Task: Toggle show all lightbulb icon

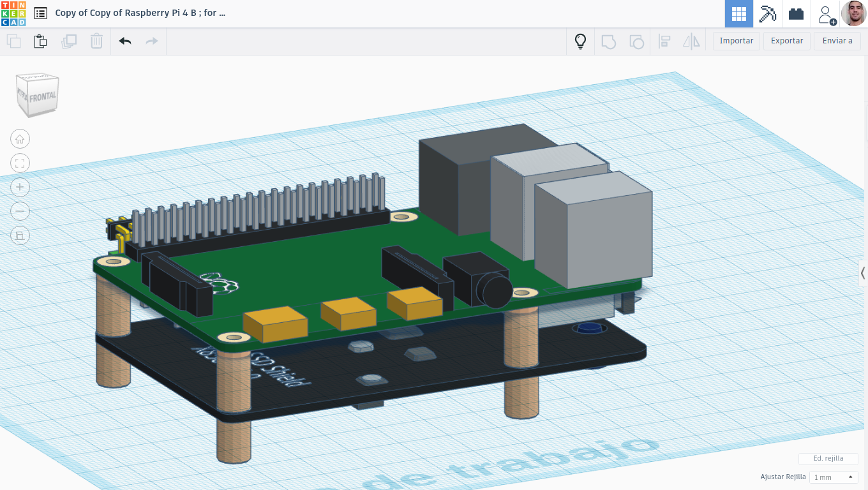Action: [x=580, y=41]
